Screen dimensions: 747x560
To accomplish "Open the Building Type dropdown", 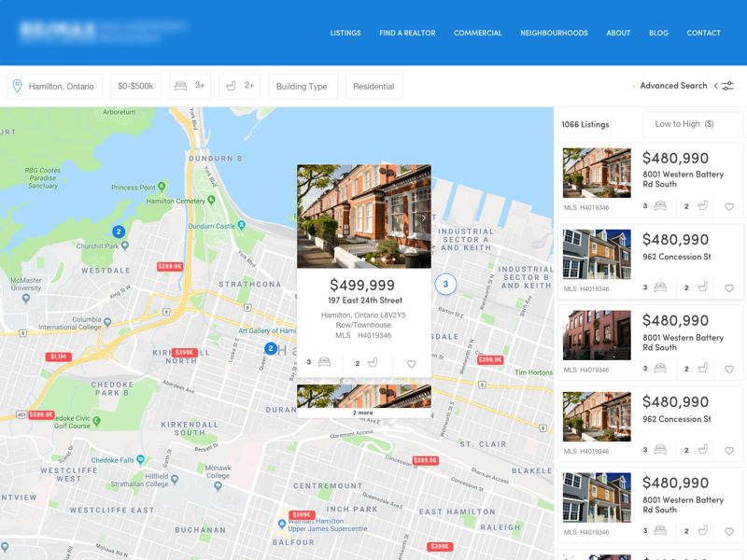I will (x=303, y=85).
